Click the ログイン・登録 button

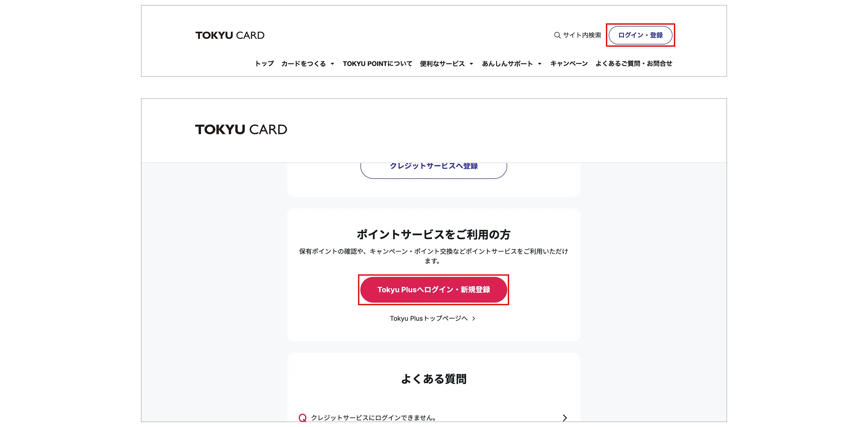coord(641,35)
